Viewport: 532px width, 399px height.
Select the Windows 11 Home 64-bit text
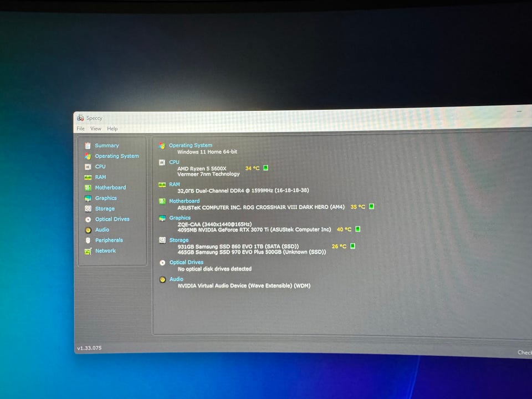coord(207,152)
